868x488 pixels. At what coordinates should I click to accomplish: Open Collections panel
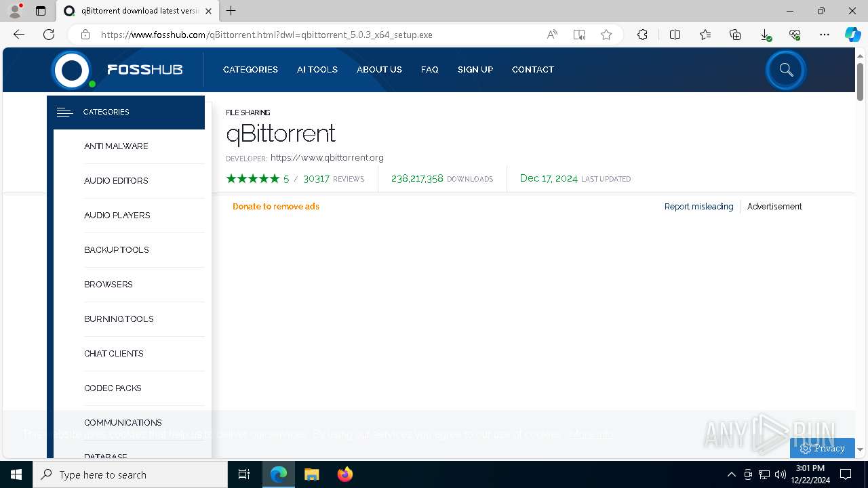tap(735, 35)
